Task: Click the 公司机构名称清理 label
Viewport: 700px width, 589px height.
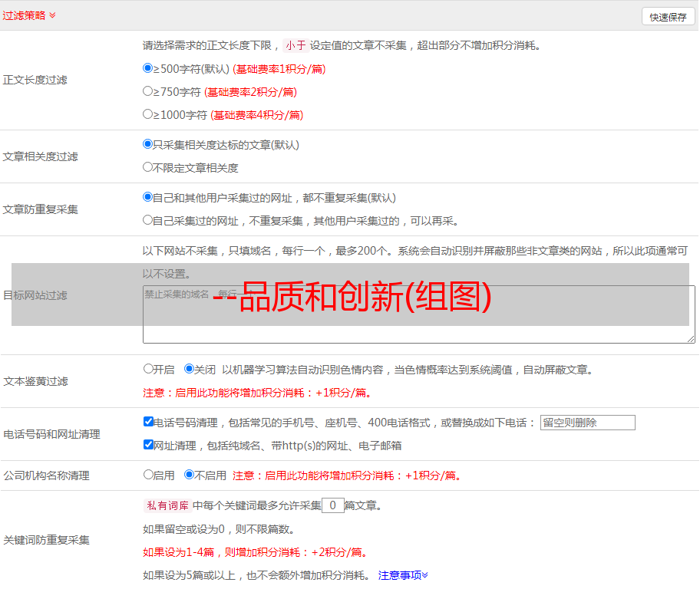Action: (x=46, y=475)
